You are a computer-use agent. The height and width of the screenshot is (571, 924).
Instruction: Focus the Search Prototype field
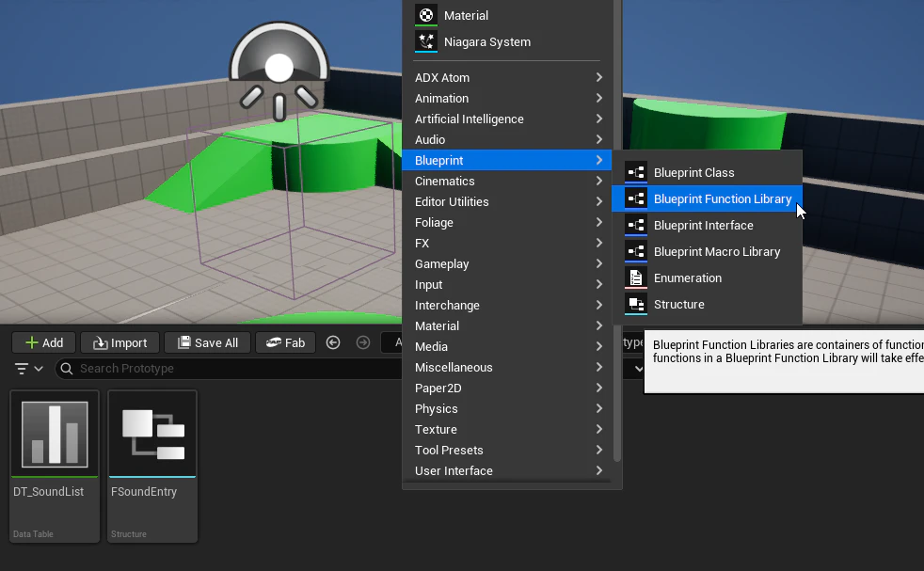click(x=230, y=369)
